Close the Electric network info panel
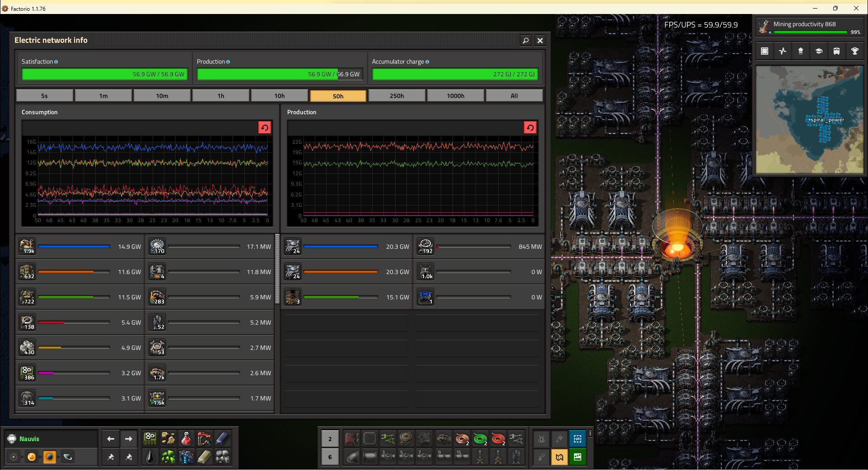This screenshot has height=470, width=868. [540, 41]
